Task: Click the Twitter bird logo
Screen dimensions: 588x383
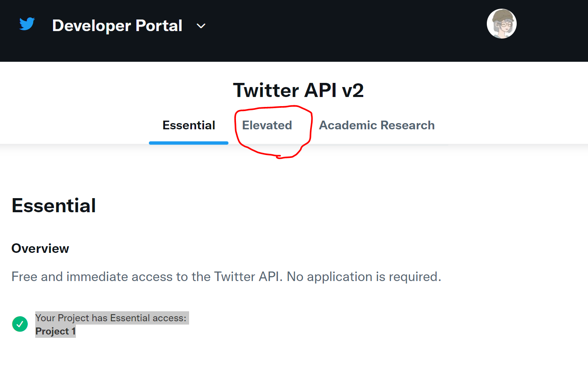Action: [27, 24]
